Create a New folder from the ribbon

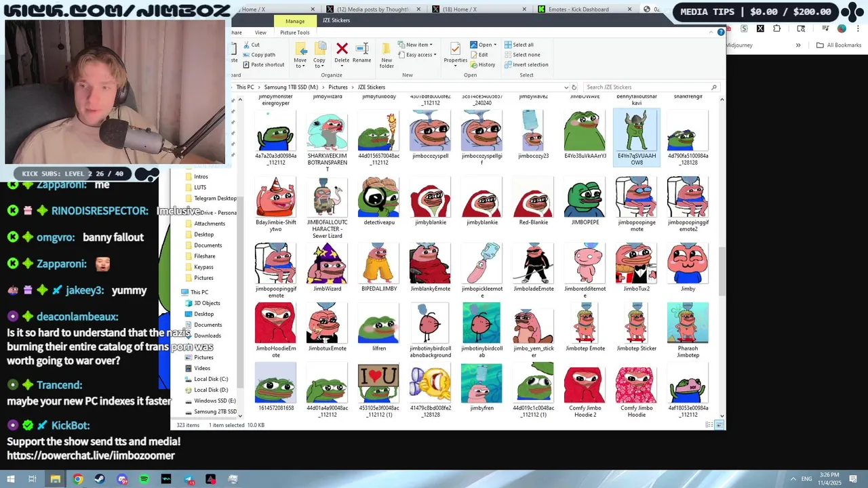coord(387,55)
